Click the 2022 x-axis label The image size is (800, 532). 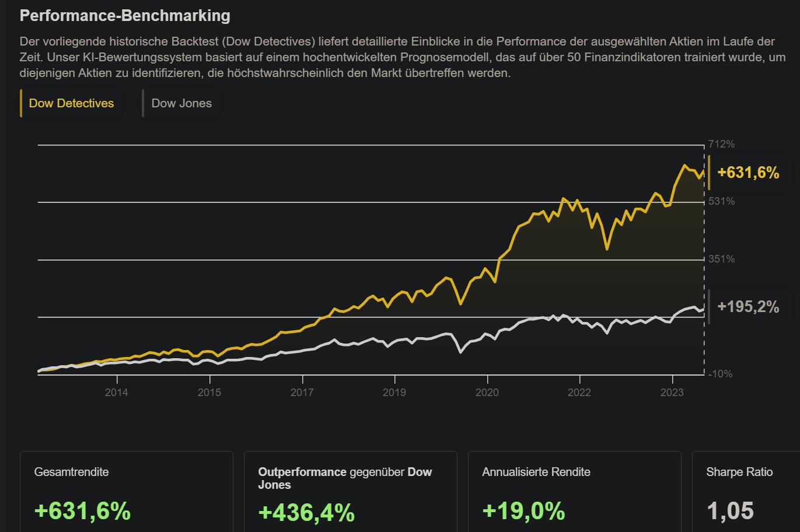tap(579, 393)
